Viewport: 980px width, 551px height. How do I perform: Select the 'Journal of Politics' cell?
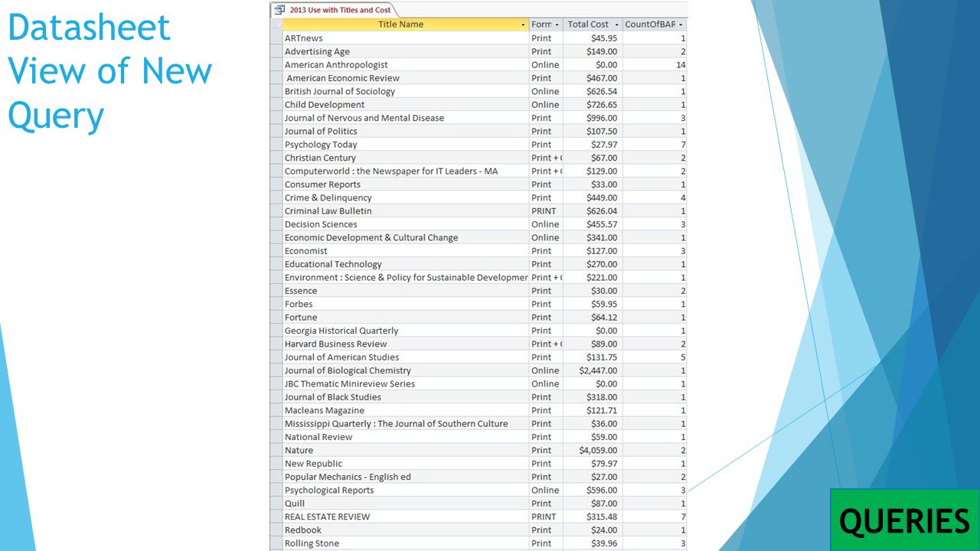click(405, 131)
